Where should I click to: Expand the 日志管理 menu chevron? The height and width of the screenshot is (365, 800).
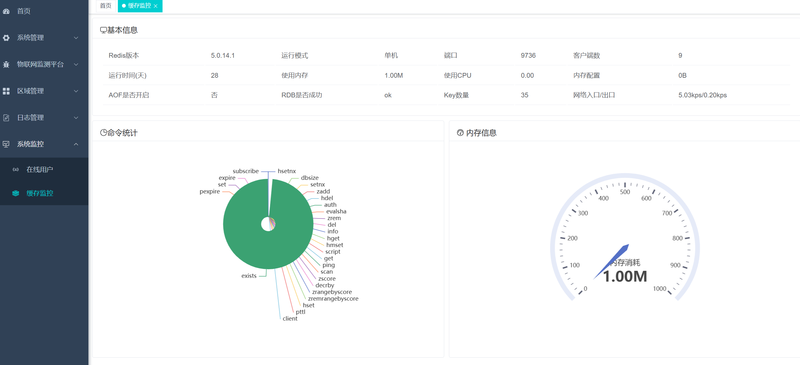tap(76, 117)
